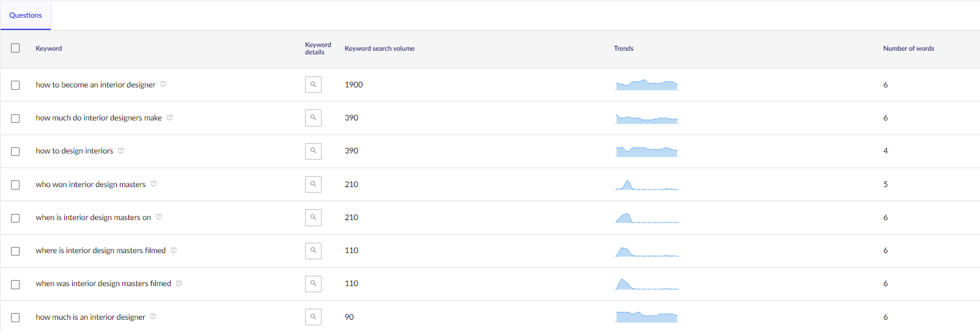Sort by Number of words column header

tap(908, 48)
